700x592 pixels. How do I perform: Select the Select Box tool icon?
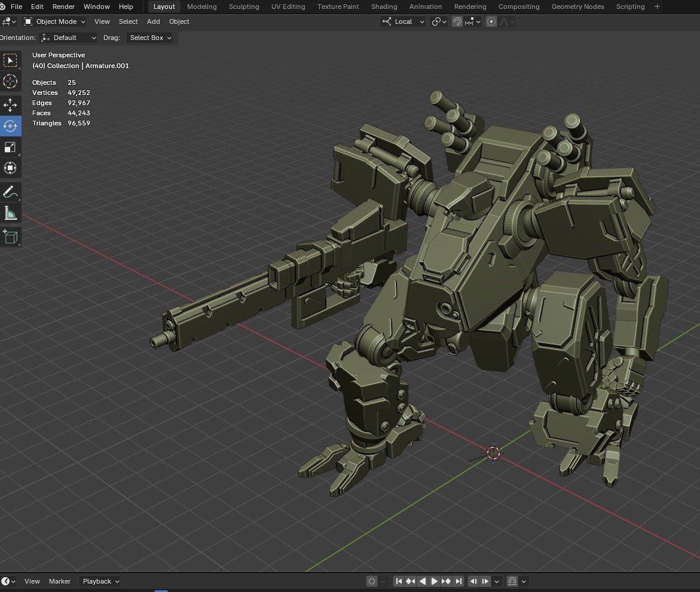(x=10, y=60)
